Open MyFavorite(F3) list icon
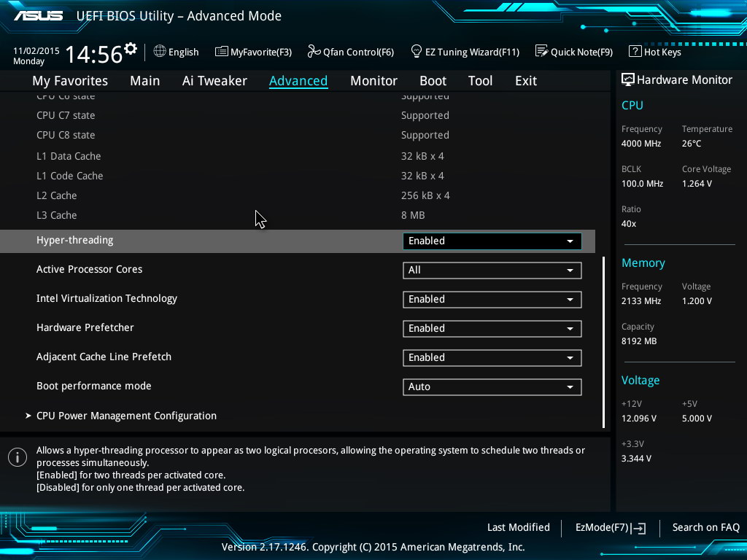The height and width of the screenshot is (560, 747). pos(222,52)
